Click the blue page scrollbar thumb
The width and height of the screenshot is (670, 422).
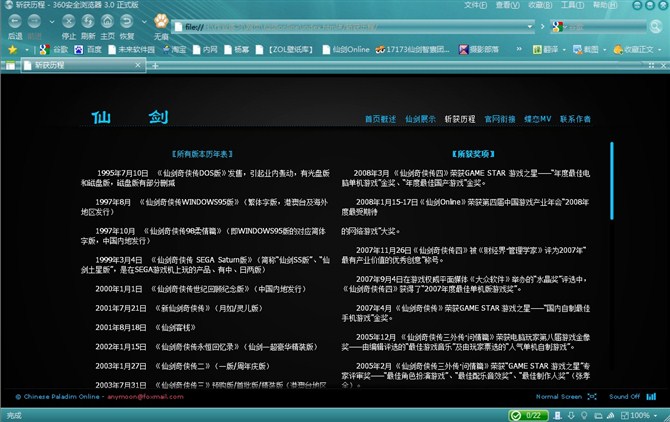point(612,181)
